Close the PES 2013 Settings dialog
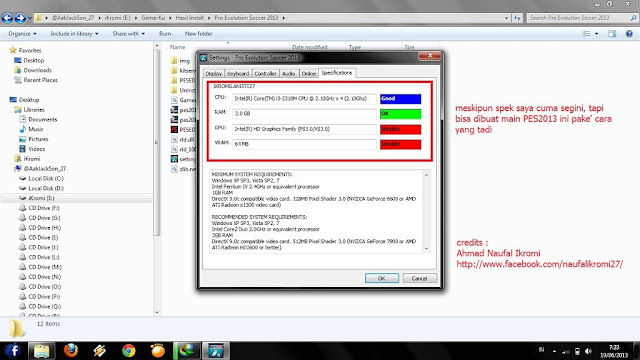The image size is (640, 360). click(430, 56)
